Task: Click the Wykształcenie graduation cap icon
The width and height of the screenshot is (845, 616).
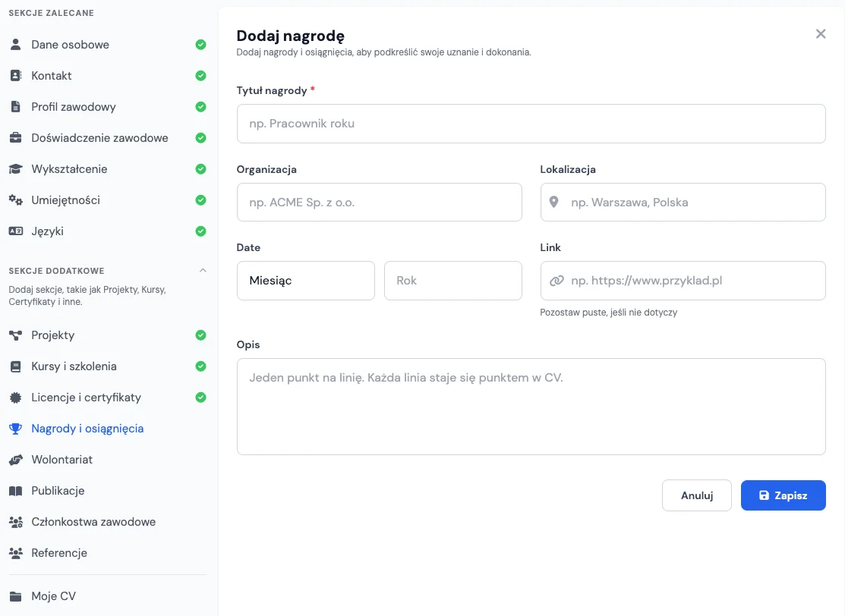Action: 16,169
